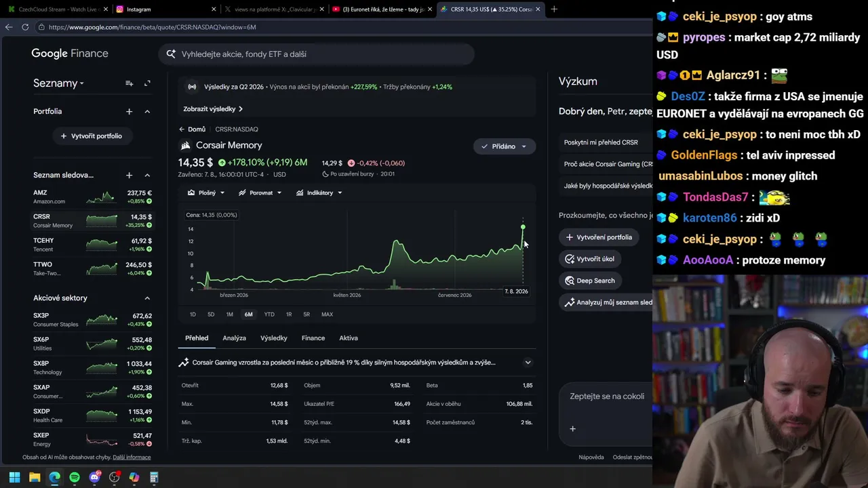
Task: Add a new portfolio with plus icon
Action: tap(129, 111)
